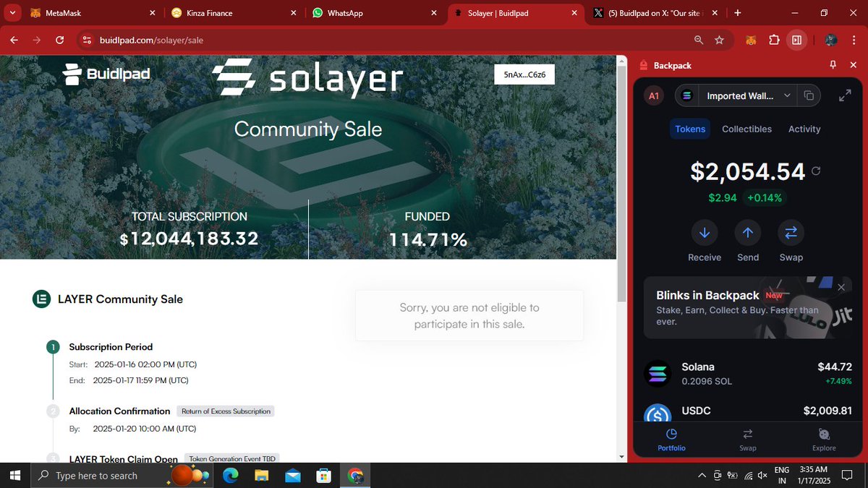
Task: Click the Return of Excess Subscription badge
Action: 226,411
